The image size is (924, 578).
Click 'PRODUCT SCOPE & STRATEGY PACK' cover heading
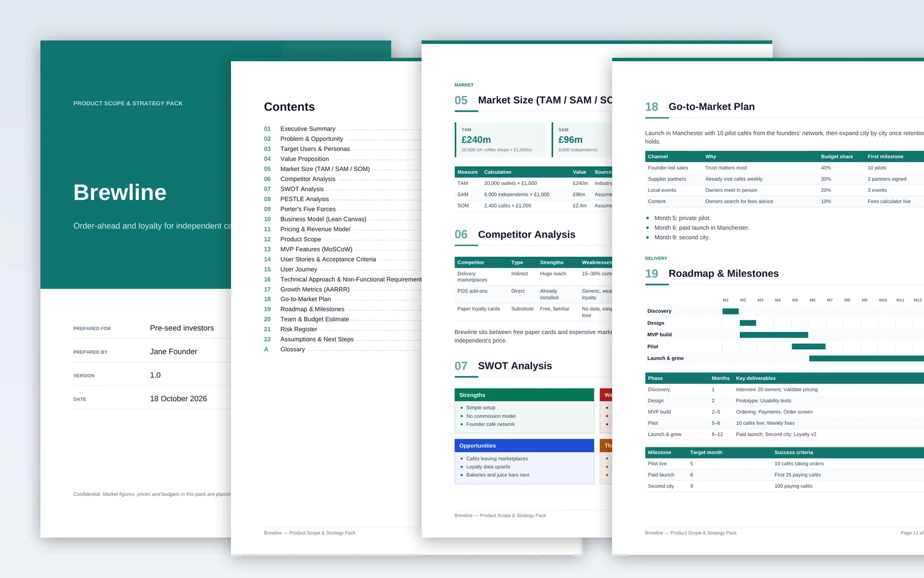pos(128,103)
